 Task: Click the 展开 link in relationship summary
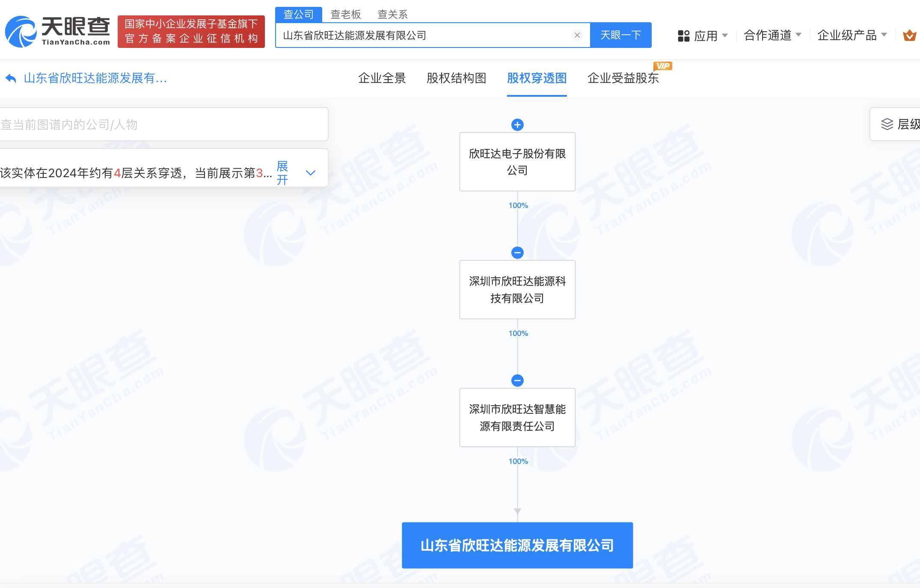[x=282, y=173]
